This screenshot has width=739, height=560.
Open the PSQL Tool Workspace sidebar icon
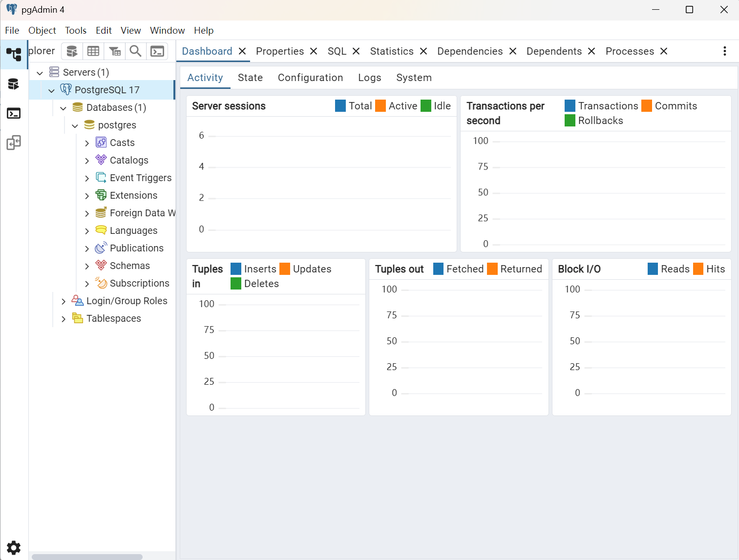point(14,113)
